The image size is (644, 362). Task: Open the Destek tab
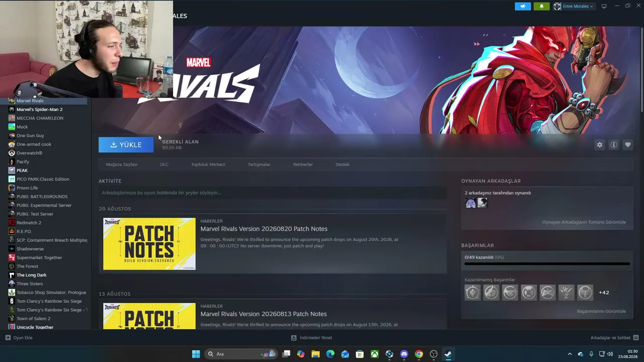pyautogui.click(x=343, y=164)
